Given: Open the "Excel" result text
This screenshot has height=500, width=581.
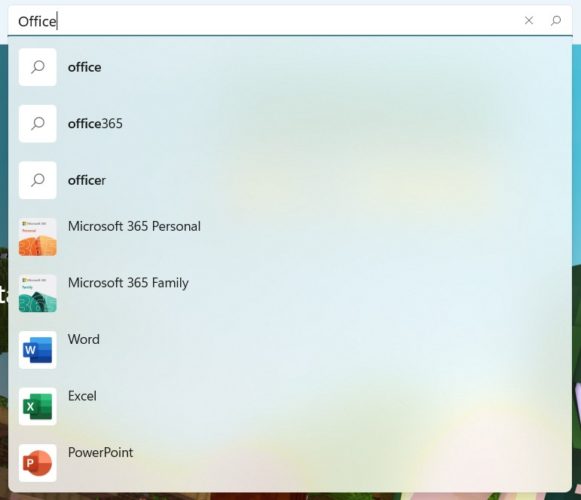Looking at the screenshot, I should tap(82, 396).
